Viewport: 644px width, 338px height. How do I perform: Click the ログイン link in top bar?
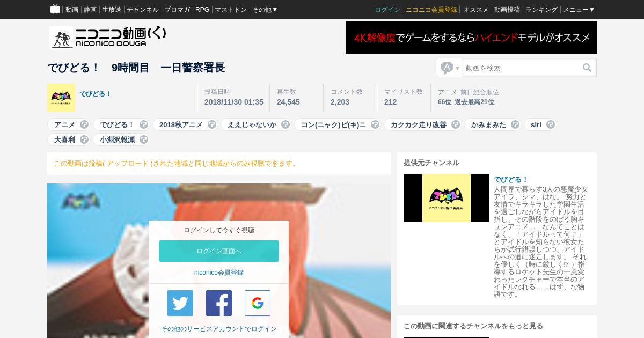pyautogui.click(x=387, y=10)
